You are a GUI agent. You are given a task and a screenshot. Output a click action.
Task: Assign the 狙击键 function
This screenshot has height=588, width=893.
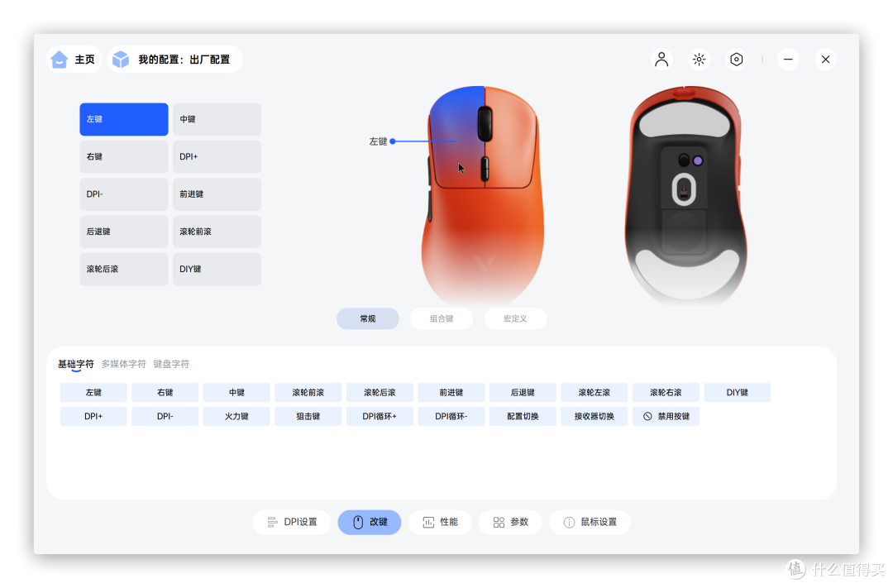coord(308,417)
